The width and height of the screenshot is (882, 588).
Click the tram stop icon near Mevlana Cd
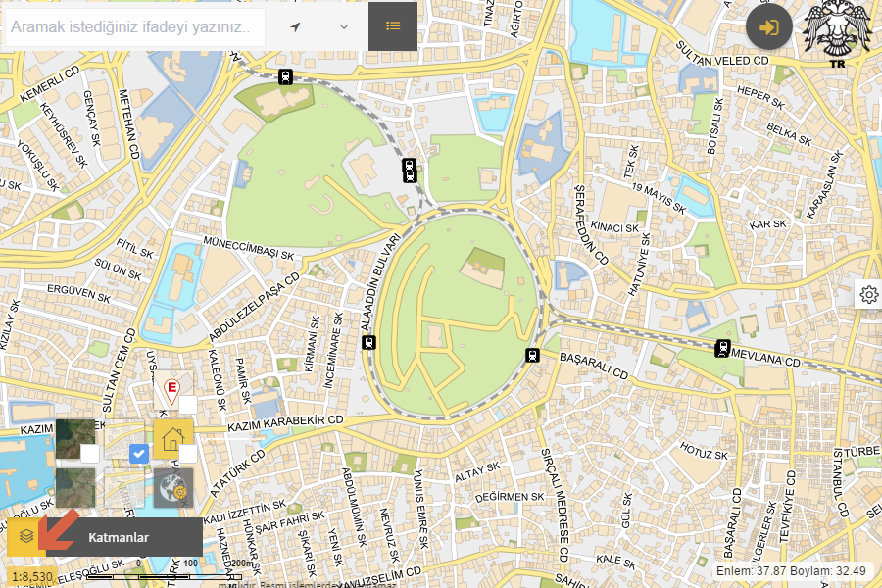pos(723,347)
